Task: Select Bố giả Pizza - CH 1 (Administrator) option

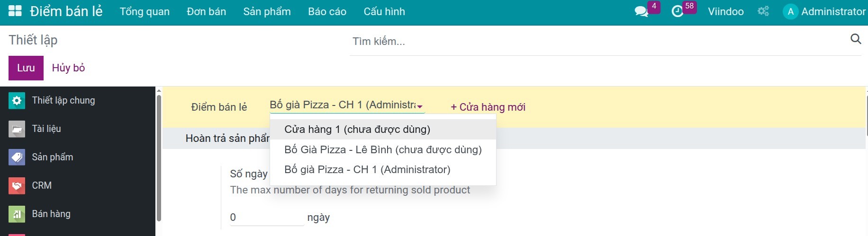Action: [x=367, y=170]
